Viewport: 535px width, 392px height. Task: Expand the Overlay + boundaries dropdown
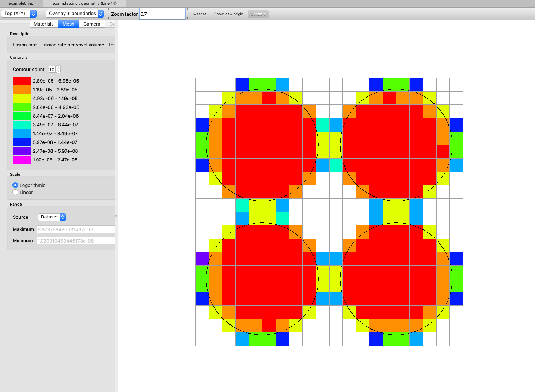75,14
